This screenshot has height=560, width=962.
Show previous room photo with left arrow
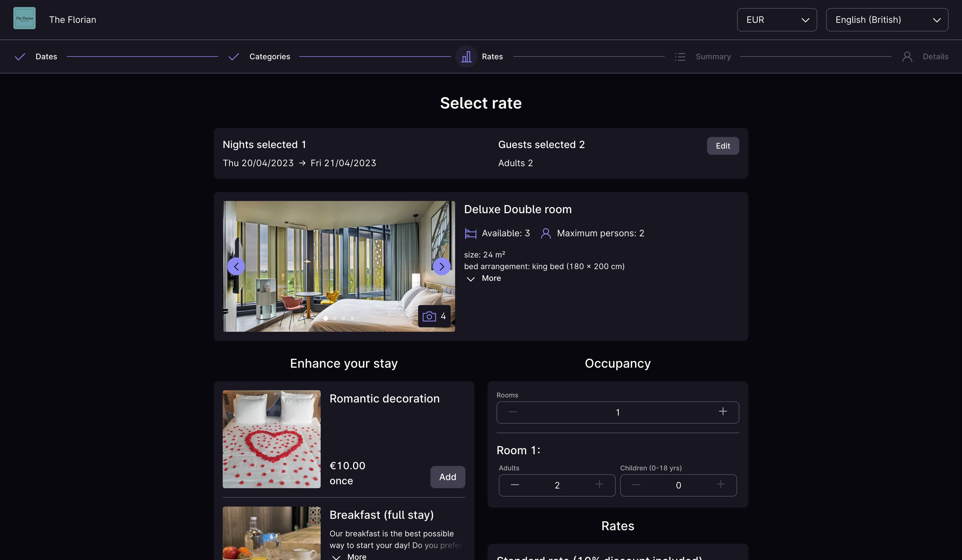coord(236,266)
